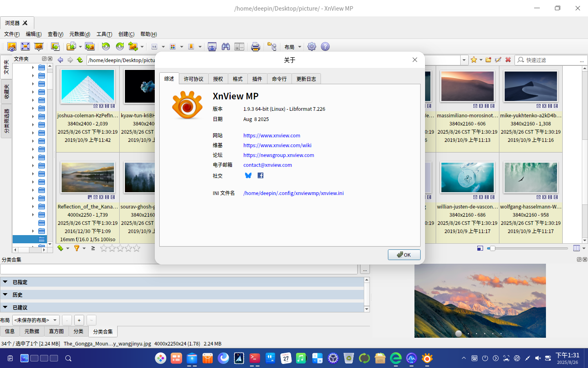The width and height of the screenshot is (588, 368).
Task: Click the rotate left toolbar icon
Action: [106, 47]
